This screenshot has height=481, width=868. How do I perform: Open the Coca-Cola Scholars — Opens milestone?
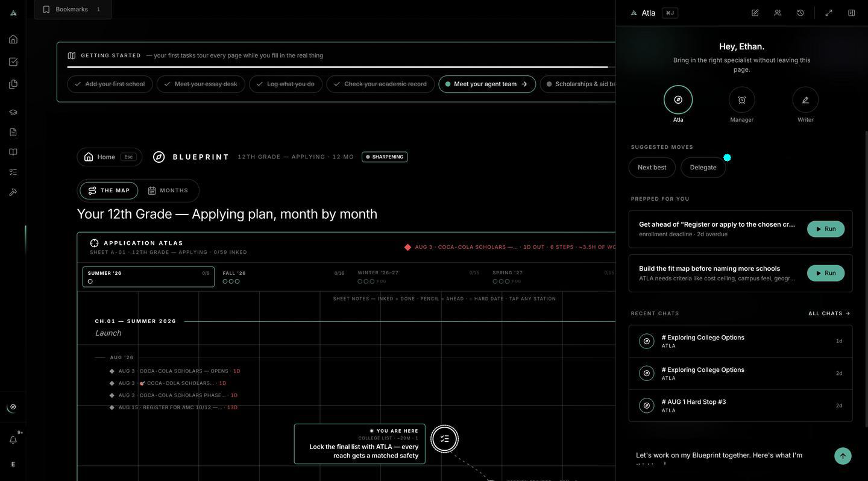point(175,371)
